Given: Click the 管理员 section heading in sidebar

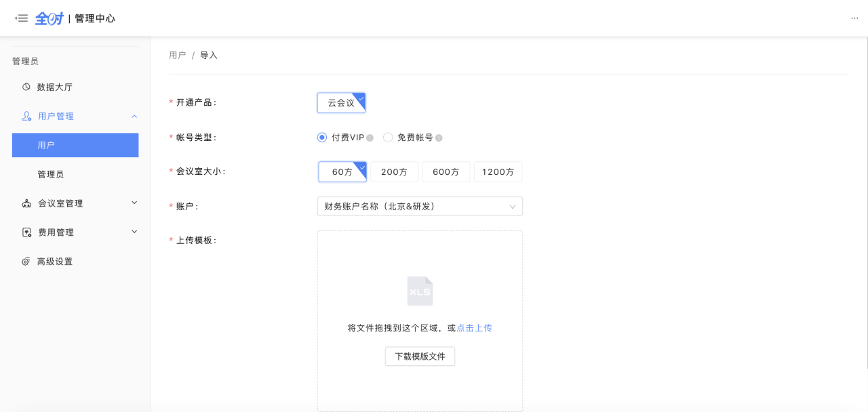Looking at the screenshot, I should [x=25, y=61].
